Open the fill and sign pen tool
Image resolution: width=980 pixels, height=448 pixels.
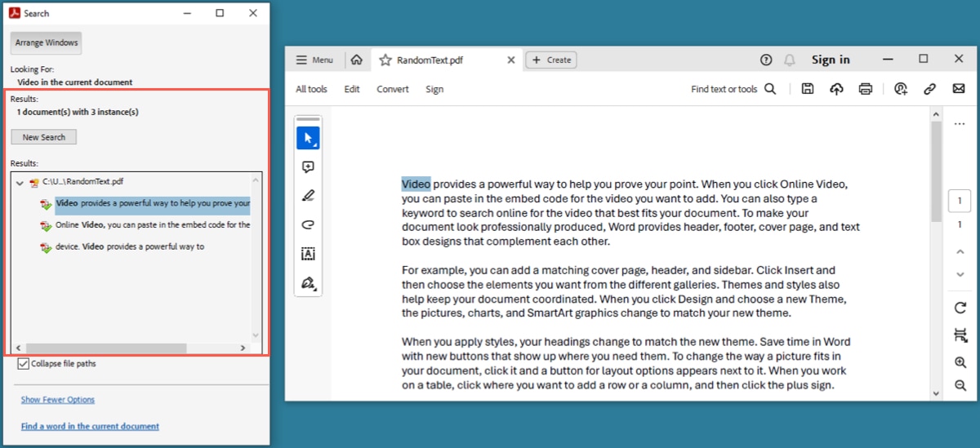click(308, 283)
